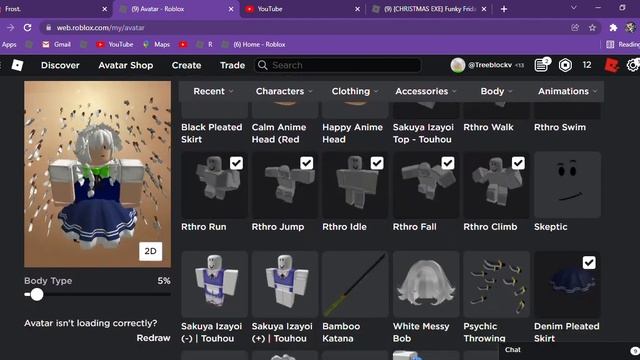Select the Bamboo Katana item
The image size is (640, 360).
coord(355,284)
